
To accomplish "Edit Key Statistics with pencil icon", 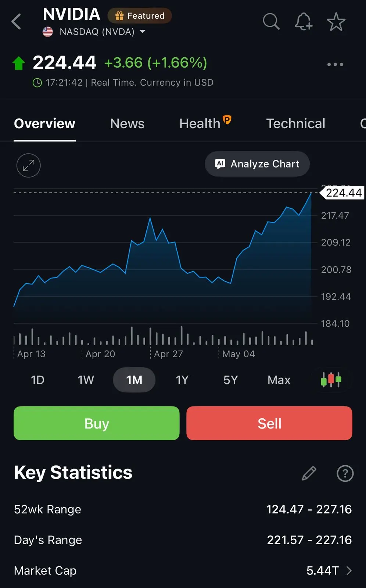I will (x=309, y=473).
